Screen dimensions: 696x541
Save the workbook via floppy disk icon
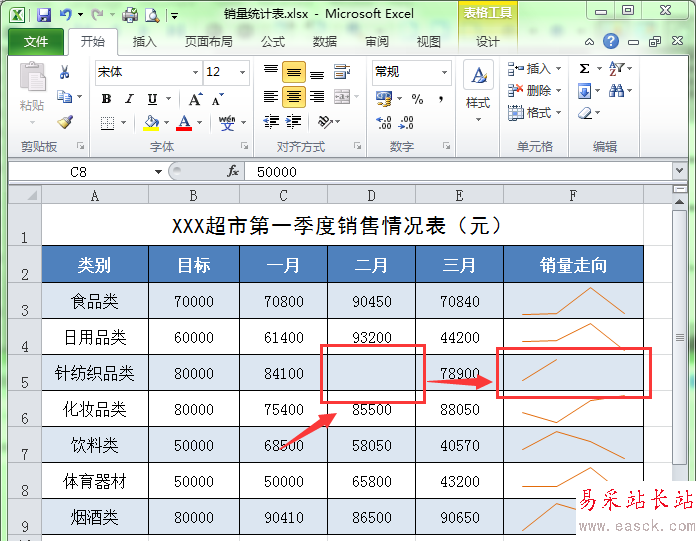(44, 15)
